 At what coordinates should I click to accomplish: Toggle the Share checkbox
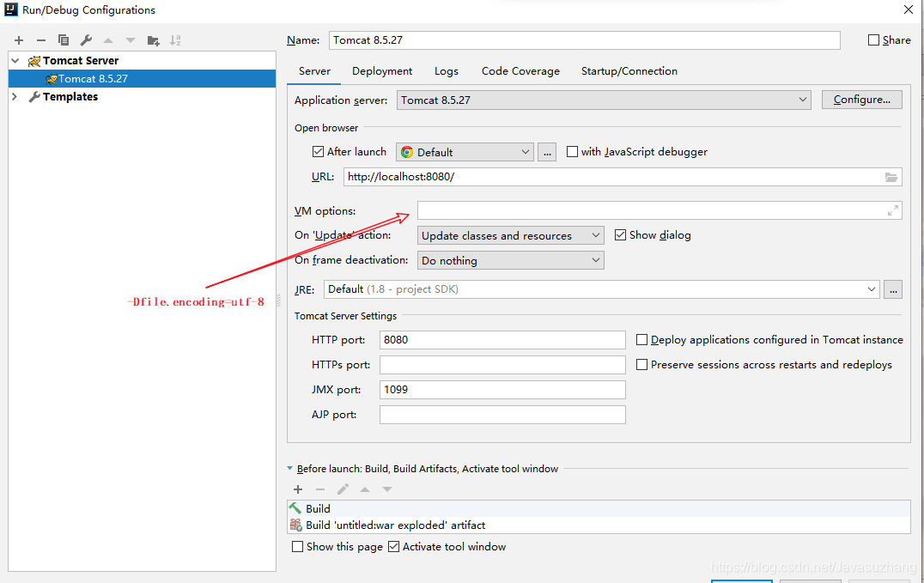(x=874, y=40)
